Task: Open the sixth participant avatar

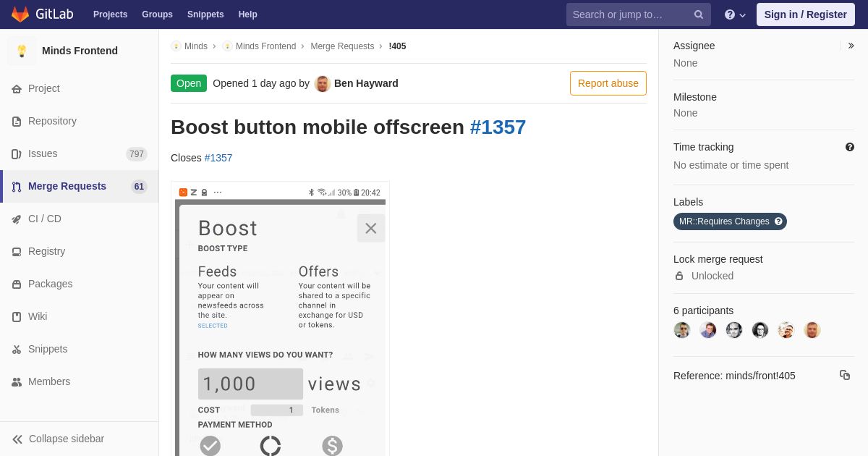Action: [x=812, y=330]
